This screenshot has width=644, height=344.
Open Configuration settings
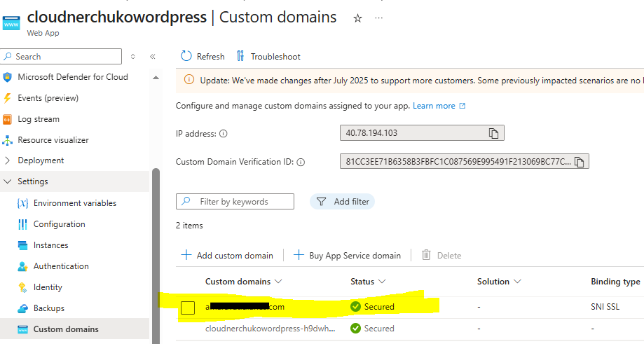click(x=59, y=224)
